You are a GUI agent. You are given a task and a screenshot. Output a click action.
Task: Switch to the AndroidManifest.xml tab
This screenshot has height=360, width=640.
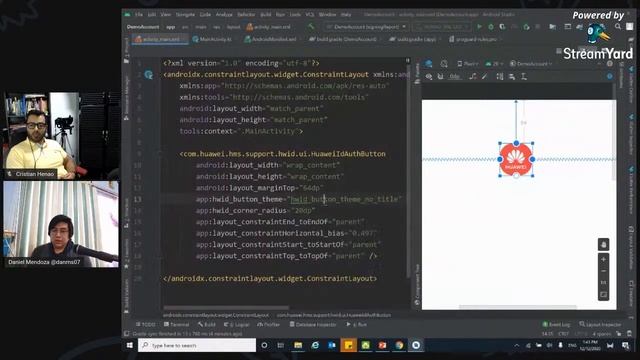[270, 39]
